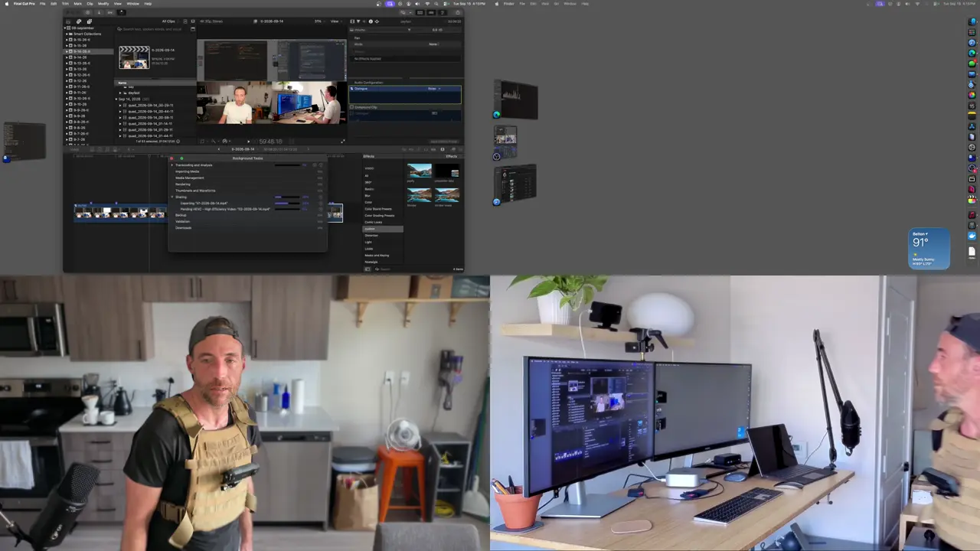Viewport: 980px width, 551px height.
Task: Cancel the Sharing task with its stop button
Action: click(320, 197)
